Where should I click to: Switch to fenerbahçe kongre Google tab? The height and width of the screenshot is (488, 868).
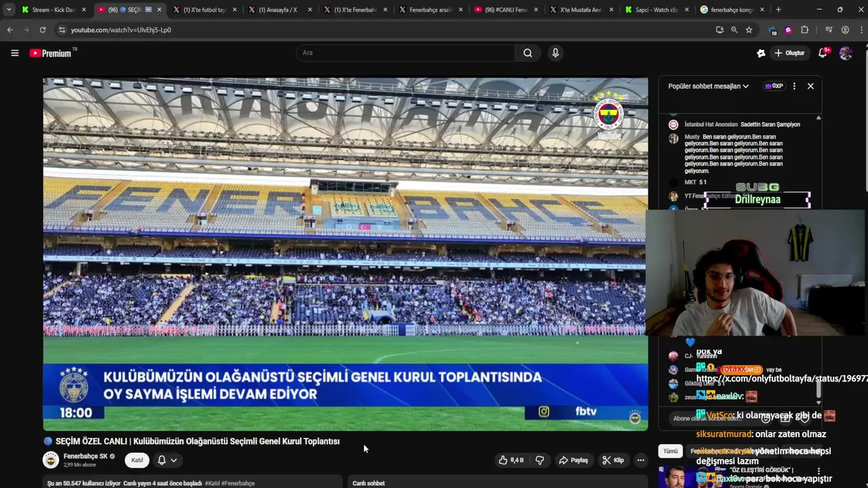click(732, 10)
